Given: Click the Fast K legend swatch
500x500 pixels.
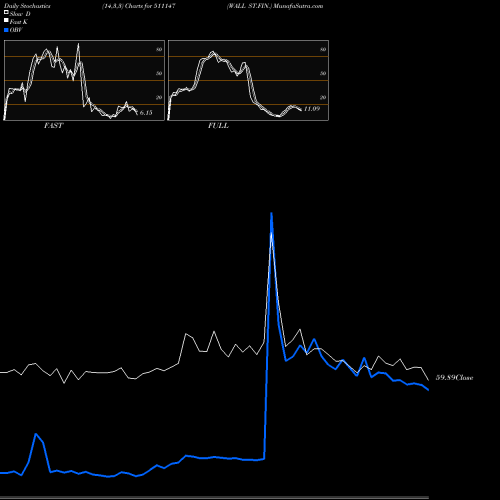Looking at the screenshot, I should [x=6, y=20].
